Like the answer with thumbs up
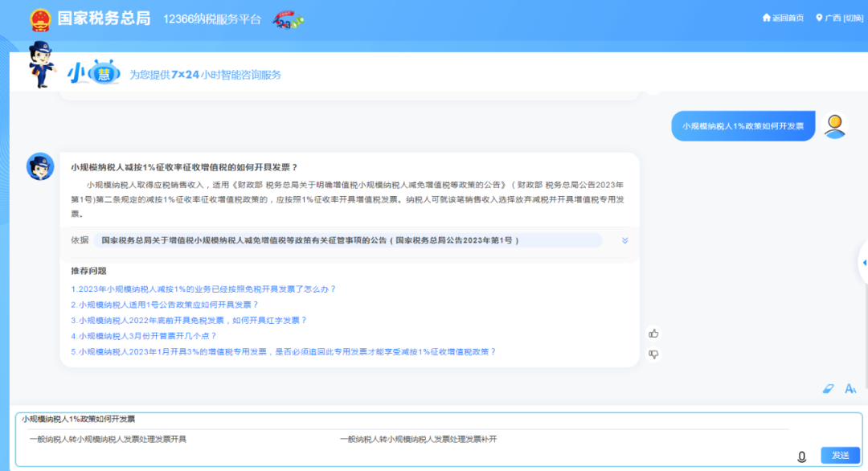 [x=653, y=334]
